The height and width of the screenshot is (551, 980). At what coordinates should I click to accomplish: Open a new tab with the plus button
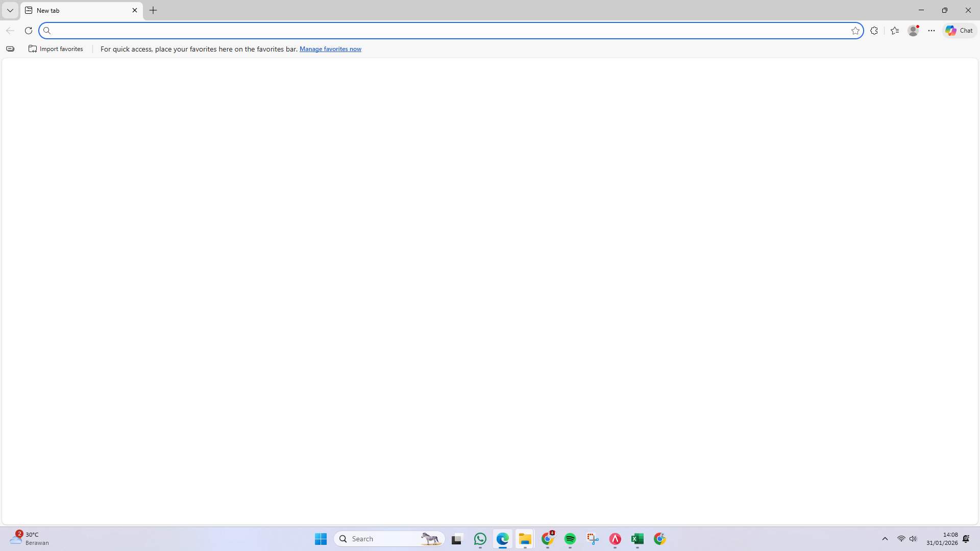[x=153, y=10]
